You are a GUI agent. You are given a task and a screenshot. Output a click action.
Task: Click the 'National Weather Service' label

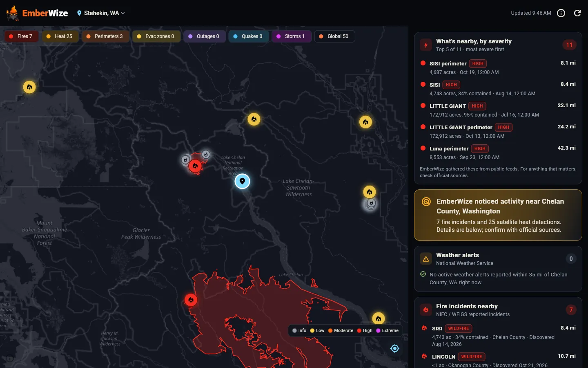point(465,263)
